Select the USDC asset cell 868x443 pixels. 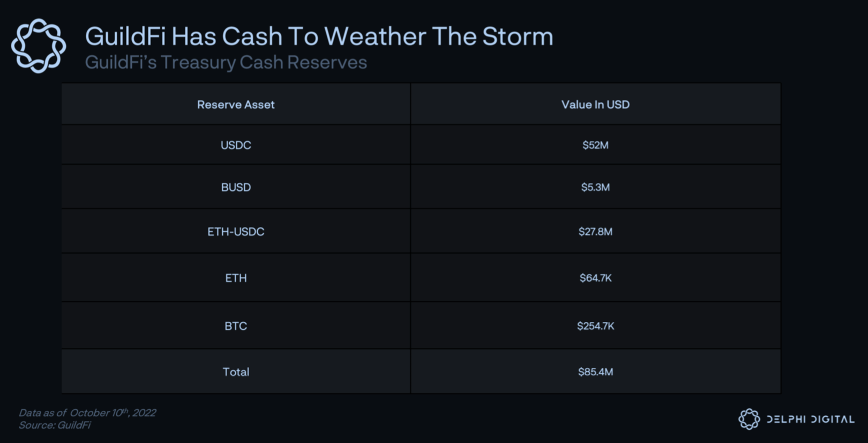tap(236, 145)
